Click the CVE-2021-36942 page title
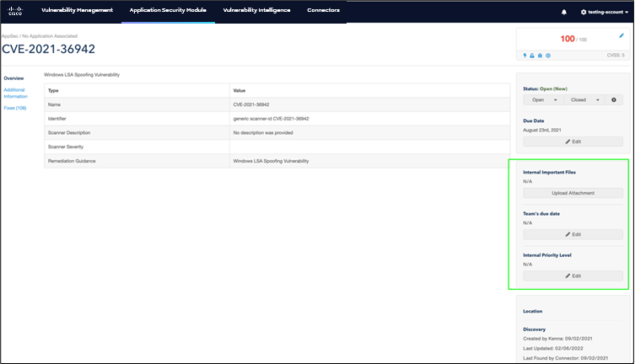The image size is (635, 364). [49, 49]
